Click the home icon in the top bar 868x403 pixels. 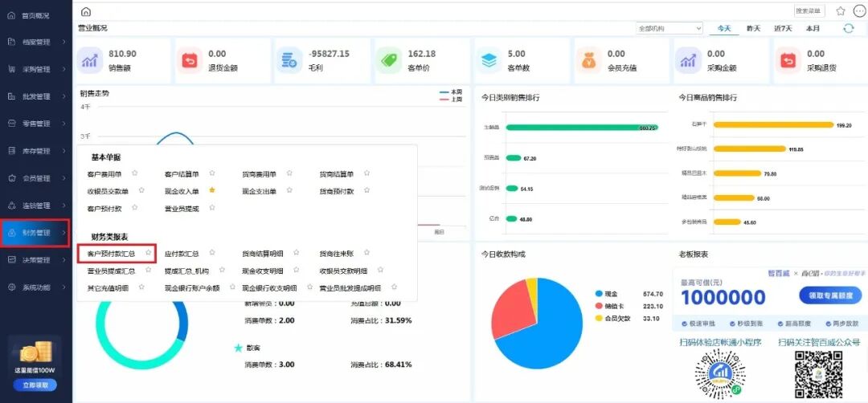click(86, 11)
